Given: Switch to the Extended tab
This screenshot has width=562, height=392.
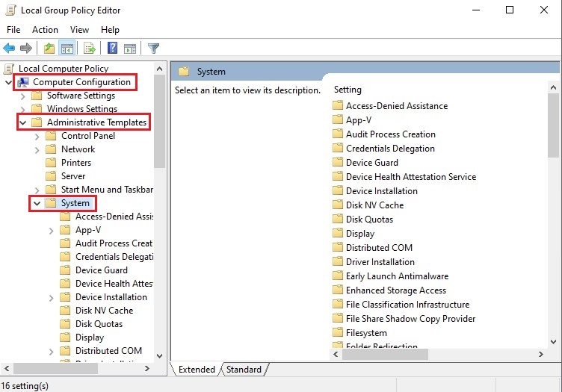Looking at the screenshot, I should [x=197, y=370].
